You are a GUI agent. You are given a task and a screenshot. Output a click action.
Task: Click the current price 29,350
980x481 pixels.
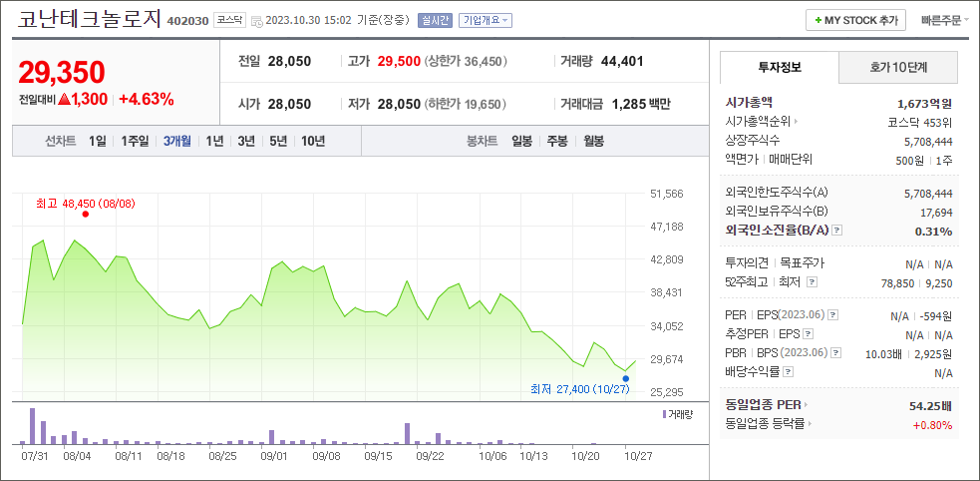tap(61, 73)
